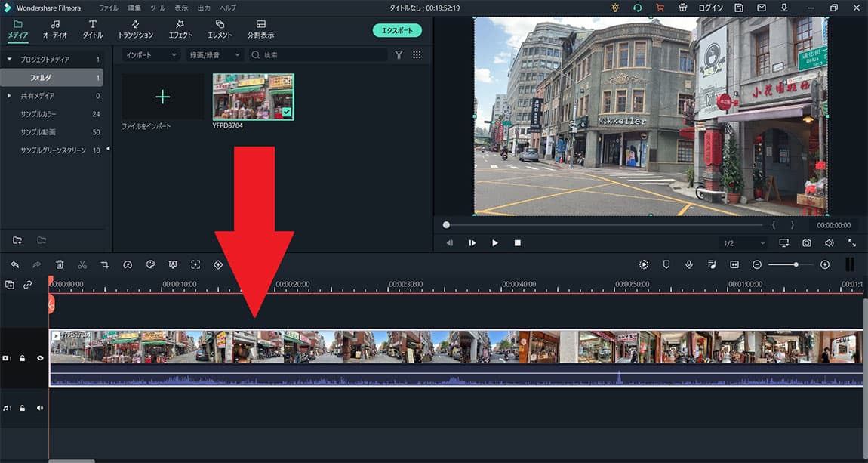Toggle the auto ripple link icon

click(28, 285)
